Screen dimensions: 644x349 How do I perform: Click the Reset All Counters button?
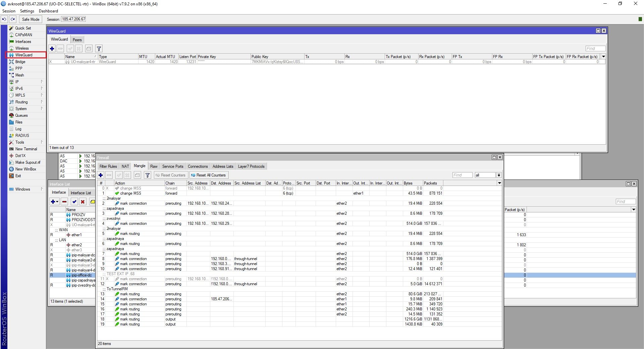(x=209, y=175)
